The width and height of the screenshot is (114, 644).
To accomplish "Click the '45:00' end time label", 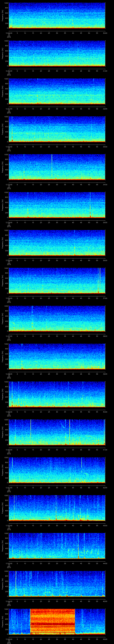I will coord(105,601).
